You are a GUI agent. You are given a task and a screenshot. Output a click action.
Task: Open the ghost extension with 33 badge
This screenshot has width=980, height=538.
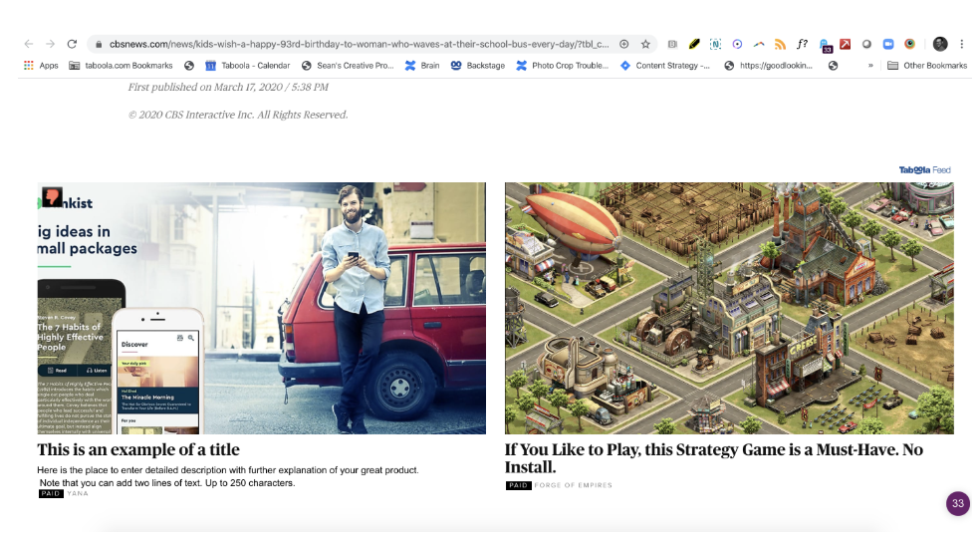tap(826, 45)
